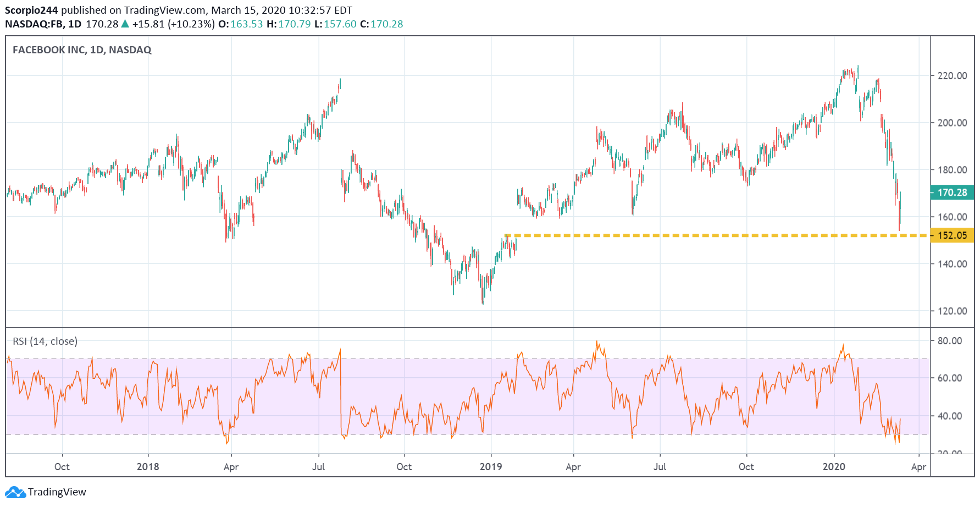Click the Scorpio244 author name
Viewport: 980px width, 507px height.
coord(31,10)
